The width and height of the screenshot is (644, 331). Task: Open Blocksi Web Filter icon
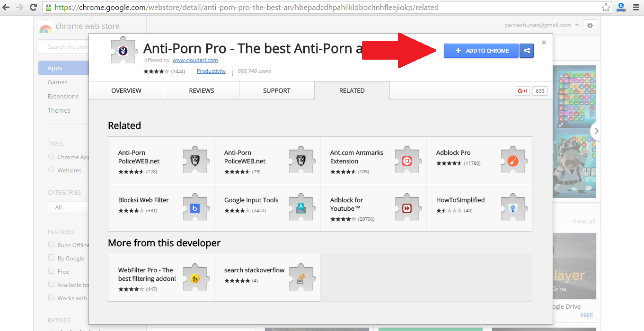(x=195, y=207)
